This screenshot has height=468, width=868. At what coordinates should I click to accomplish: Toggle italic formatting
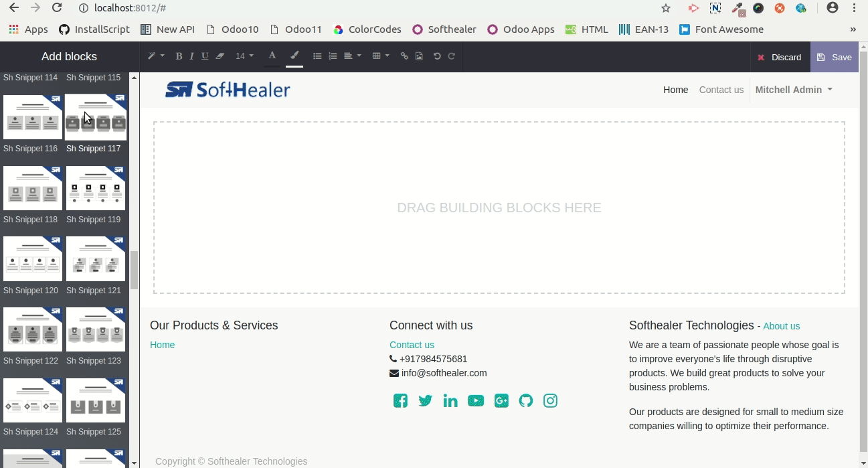pos(191,56)
